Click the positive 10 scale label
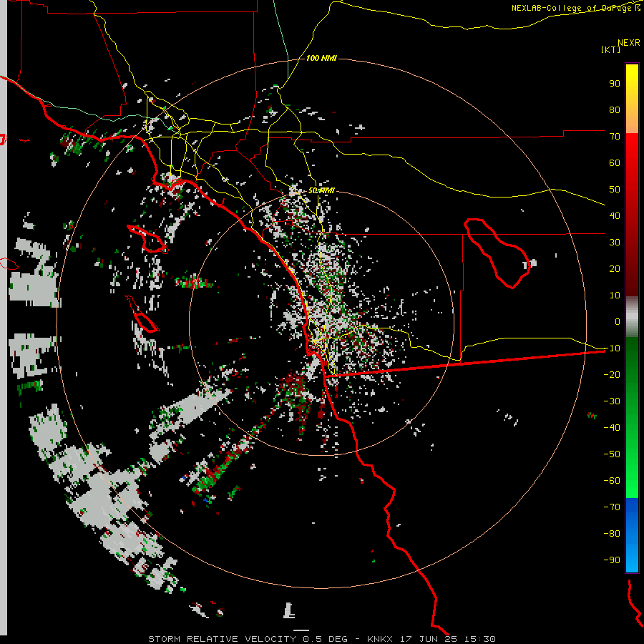Viewport: 644px width, 644px height. pos(615,296)
